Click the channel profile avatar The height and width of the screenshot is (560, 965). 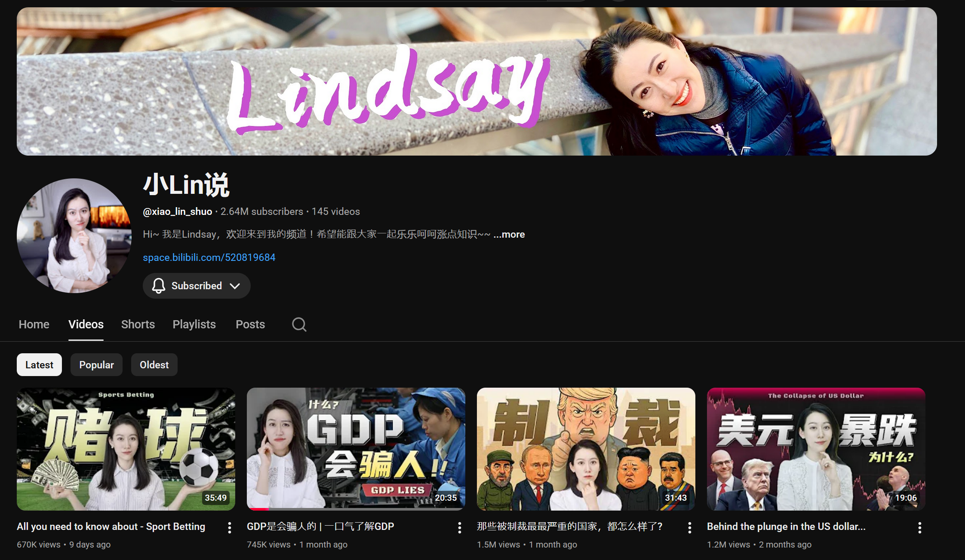[x=74, y=236]
